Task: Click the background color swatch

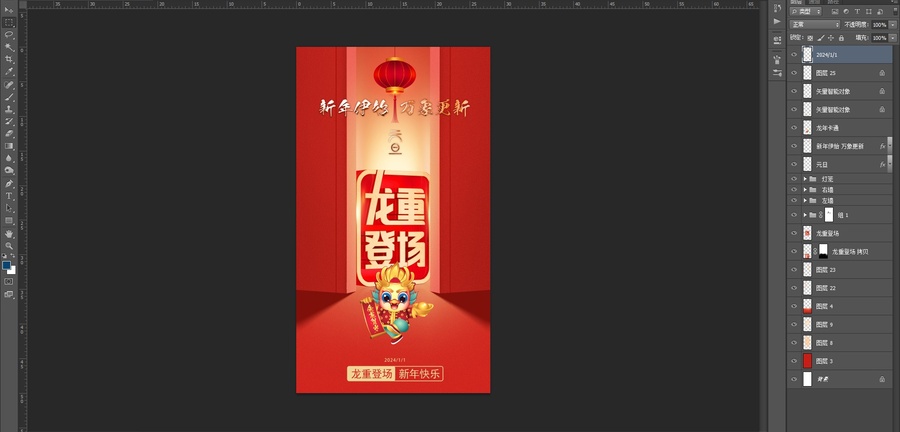Action: coord(13,271)
